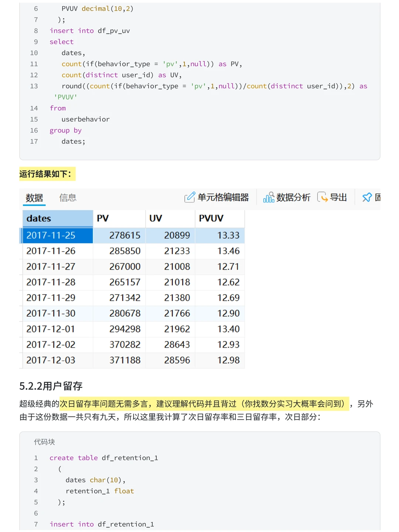Click the PVUV value 13.40
399x532 pixels.
[220, 329]
